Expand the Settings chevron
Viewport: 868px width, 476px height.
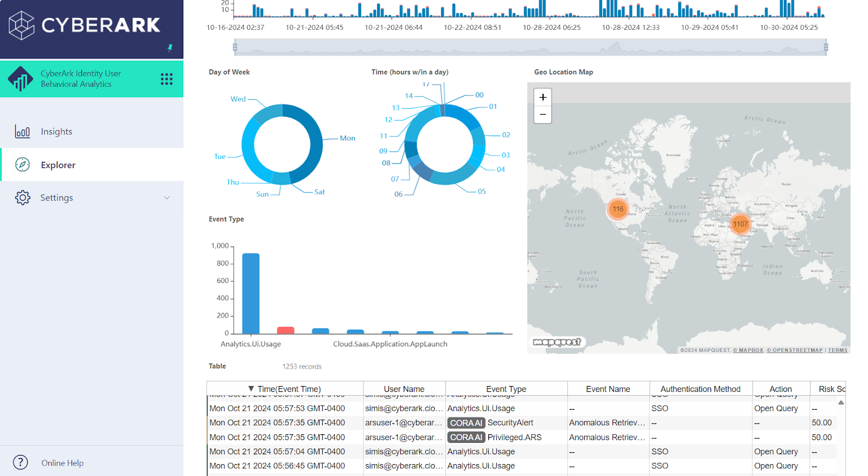coord(167,198)
